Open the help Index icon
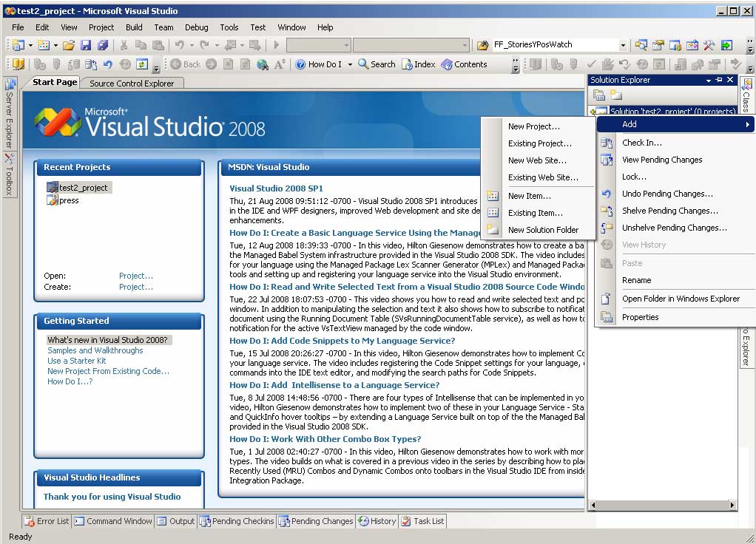Screen dimensions: 756x544 tap(418, 64)
